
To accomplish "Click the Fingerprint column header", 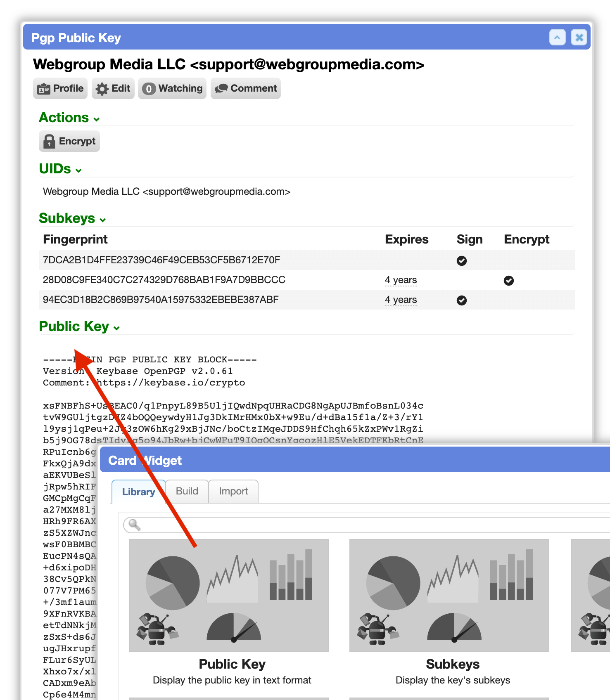I will pos(75,239).
